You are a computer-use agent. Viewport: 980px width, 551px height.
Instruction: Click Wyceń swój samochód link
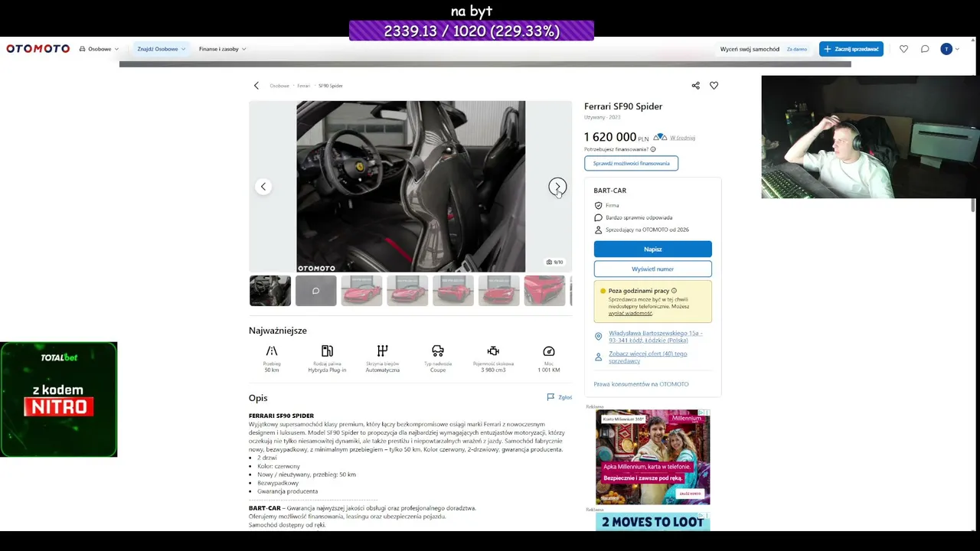click(x=750, y=49)
